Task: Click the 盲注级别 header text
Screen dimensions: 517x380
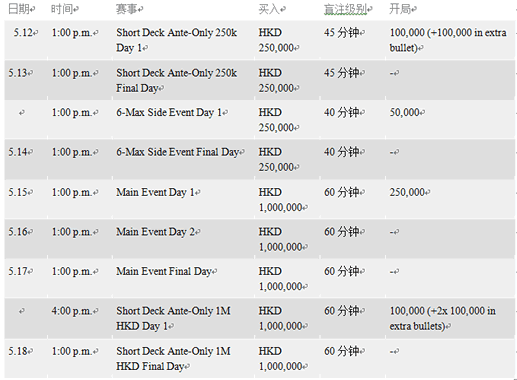Action: coord(345,9)
